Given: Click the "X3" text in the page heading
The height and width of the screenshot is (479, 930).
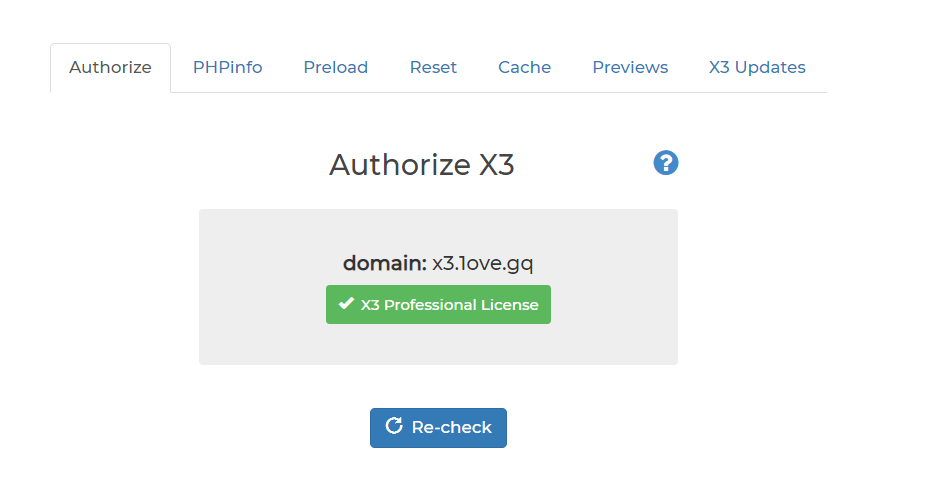Looking at the screenshot, I should coord(496,164).
